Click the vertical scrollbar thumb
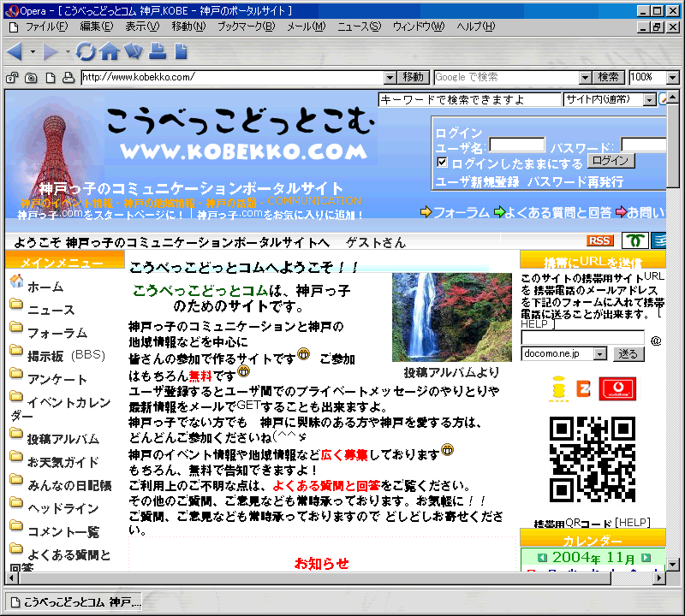Image resolution: width=685 pixels, height=616 pixels. (673, 145)
